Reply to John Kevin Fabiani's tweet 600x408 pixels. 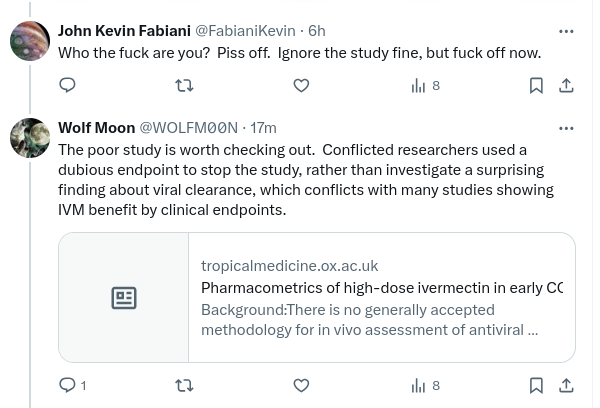coord(67,85)
